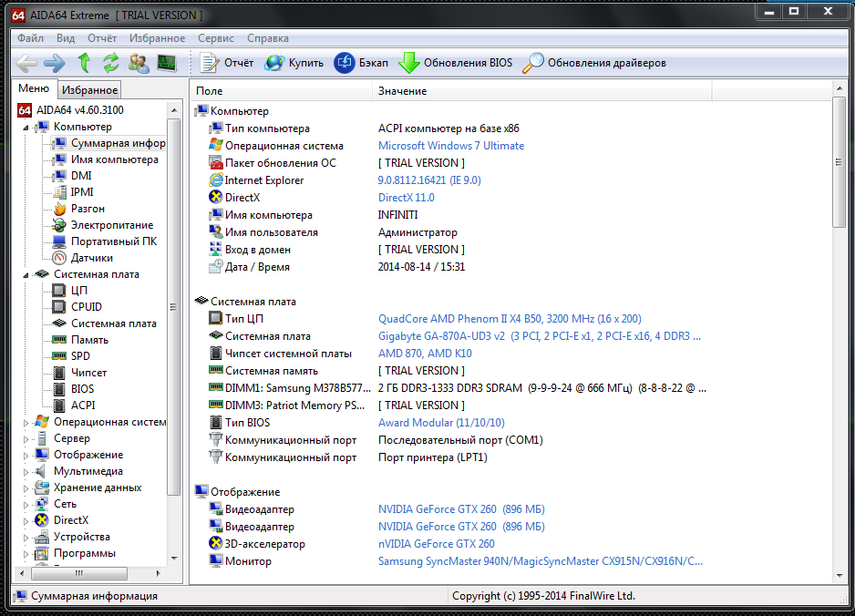The width and height of the screenshot is (855, 616).
Task: Open nVIDIA GeForce GTX 260 accelerator link
Action: point(437,543)
